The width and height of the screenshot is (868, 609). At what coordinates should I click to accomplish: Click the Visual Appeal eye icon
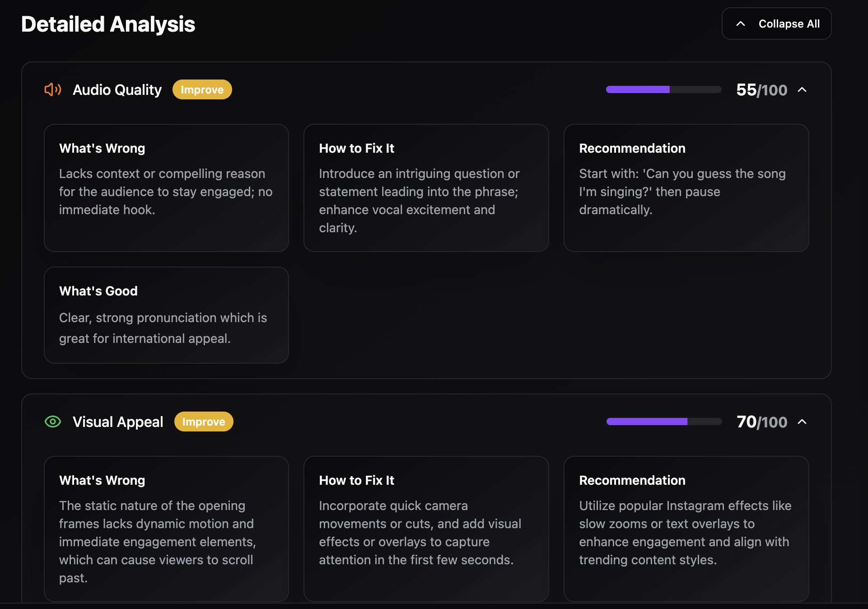click(53, 422)
